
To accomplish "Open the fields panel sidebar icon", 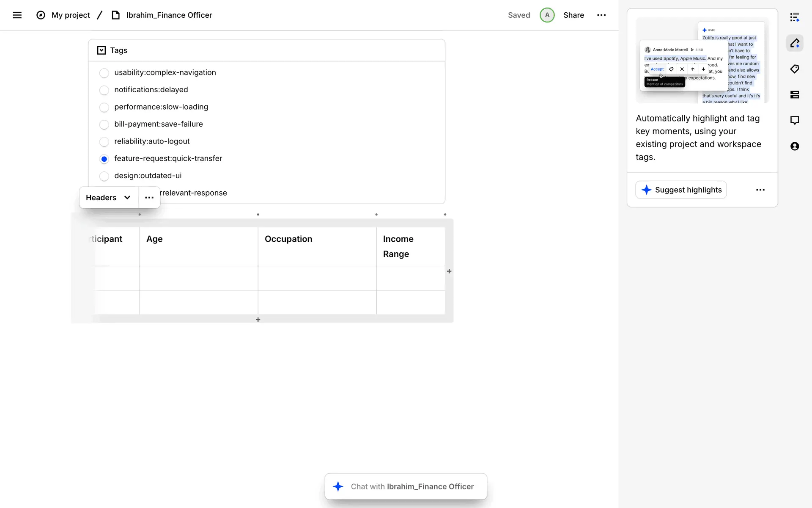I will 795,95.
